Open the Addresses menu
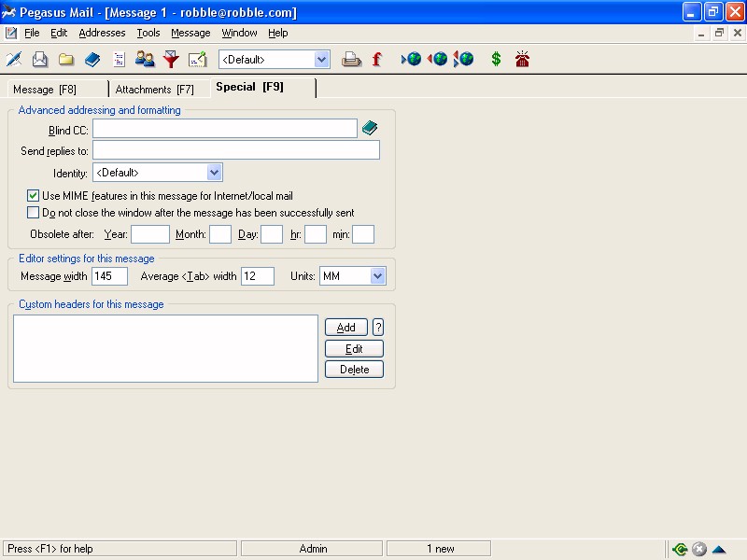This screenshot has height=560, width=747. 102,33
